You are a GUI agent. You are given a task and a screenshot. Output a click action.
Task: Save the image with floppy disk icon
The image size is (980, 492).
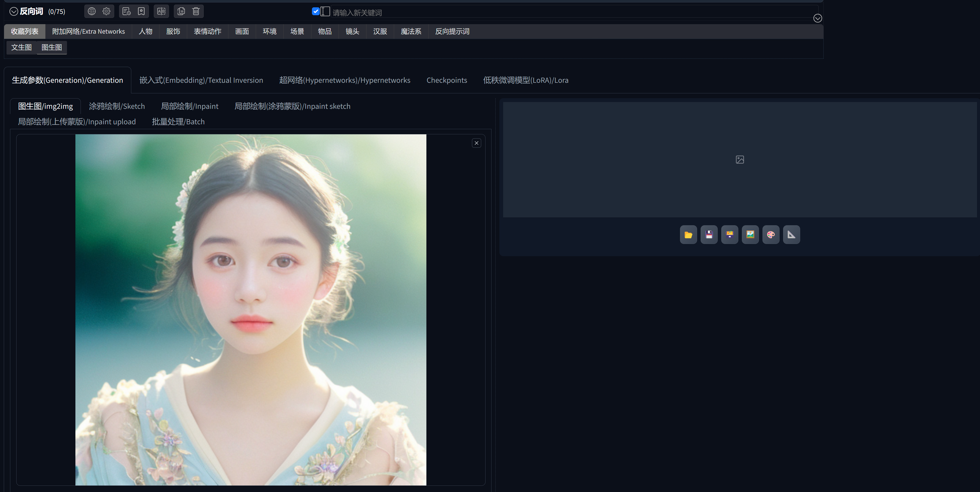(709, 235)
